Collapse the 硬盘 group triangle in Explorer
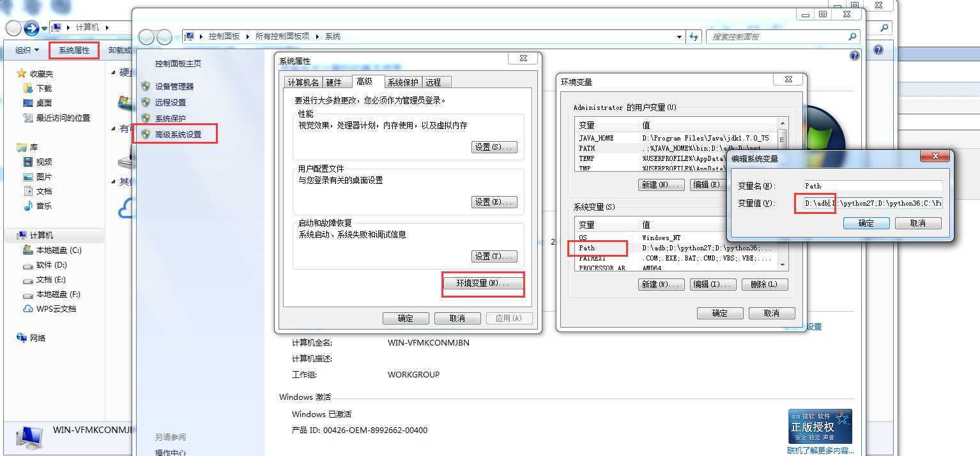980x456 pixels. 113,72
